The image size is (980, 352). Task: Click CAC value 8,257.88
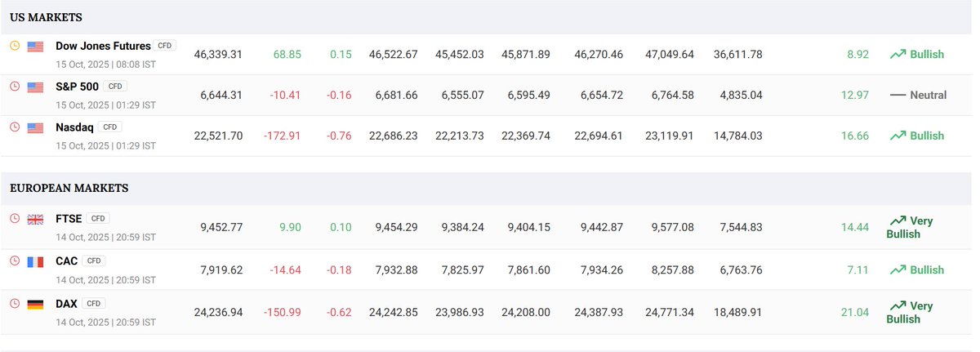click(x=673, y=270)
